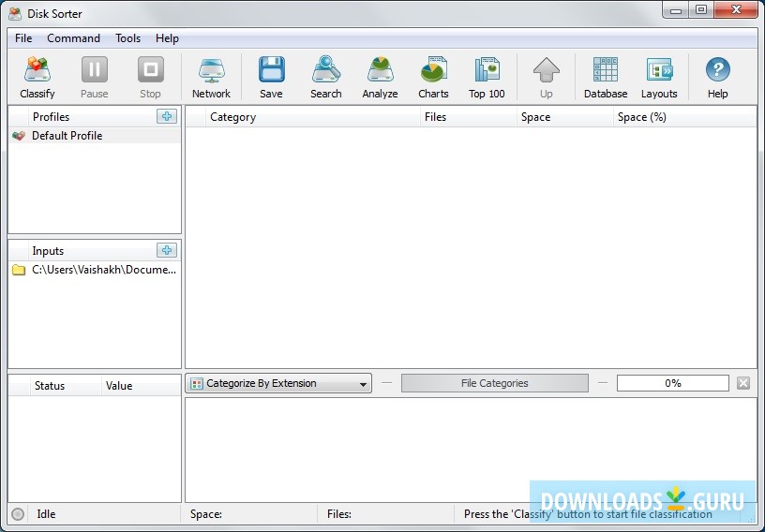Open the Tools menu
Screen dimensions: 765x532
(127, 38)
